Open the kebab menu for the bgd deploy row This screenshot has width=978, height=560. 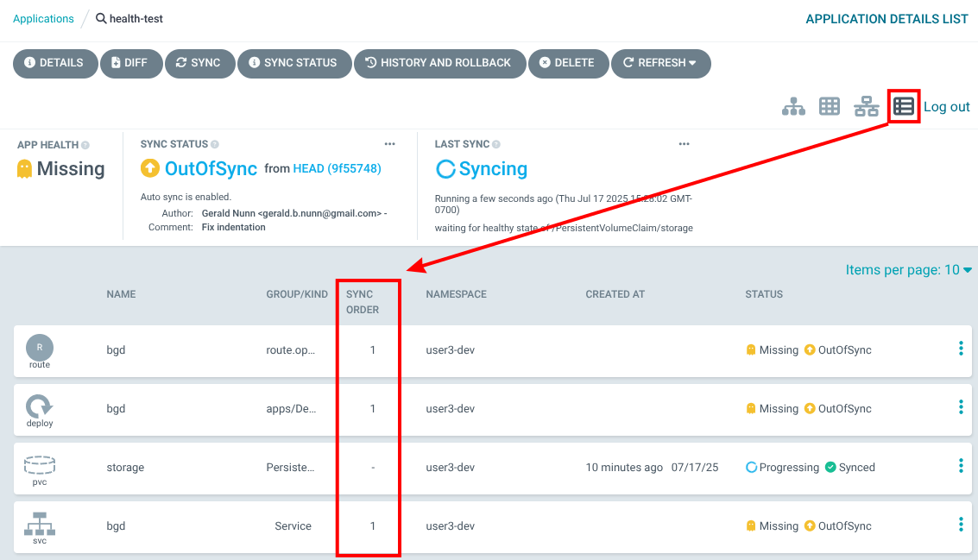click(961, 407)
